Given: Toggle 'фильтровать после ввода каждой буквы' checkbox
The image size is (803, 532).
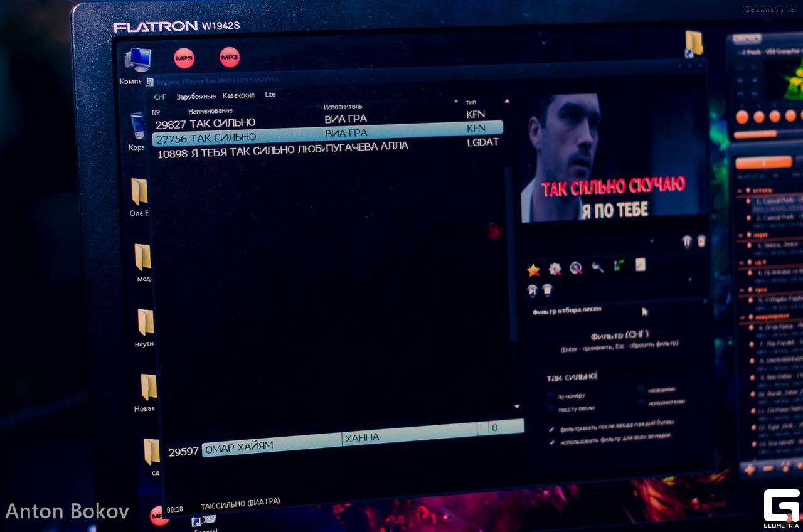Looking at the screenshot, I should [551, 430].
